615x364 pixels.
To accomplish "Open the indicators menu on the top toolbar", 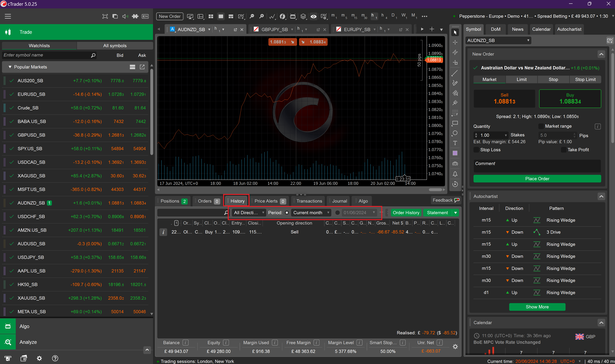I will point(272,16).
